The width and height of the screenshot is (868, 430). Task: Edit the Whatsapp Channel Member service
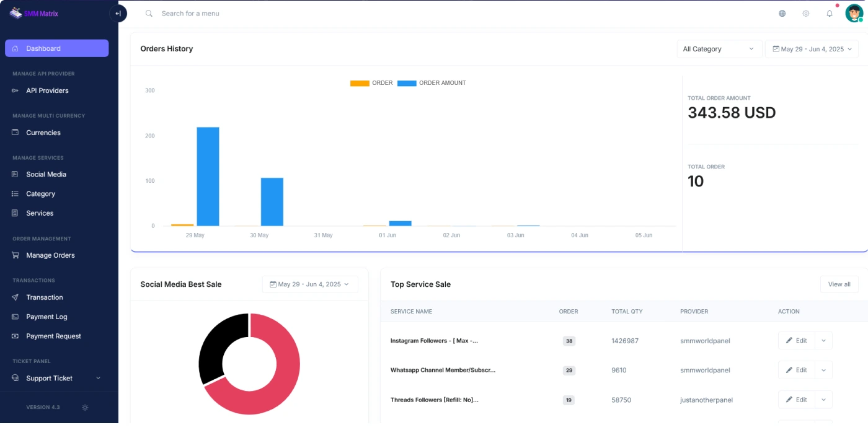(x=796, y=370)
